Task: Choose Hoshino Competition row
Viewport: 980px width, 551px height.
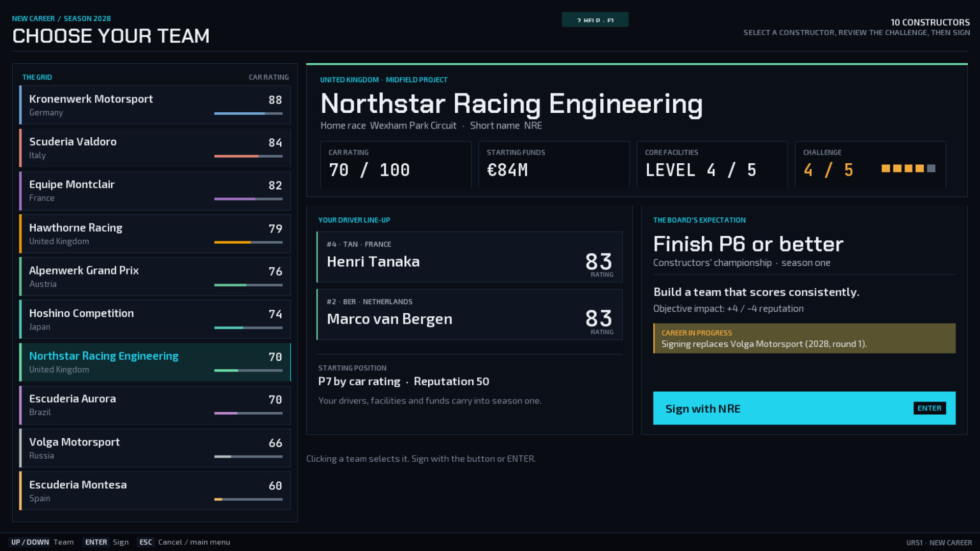Action: [155, 319]
